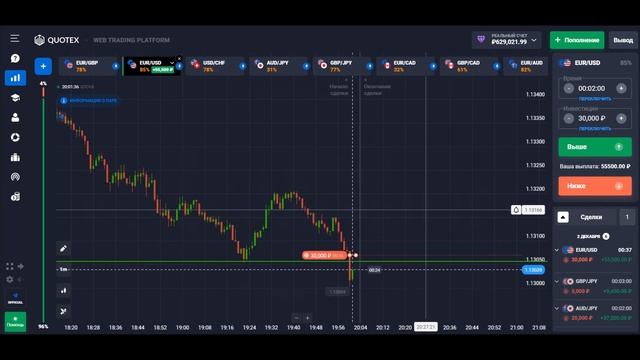Open the top leaderboard sidebar icon
The width and height of the screenshot is (640, 360).
[x=15, y=157]
